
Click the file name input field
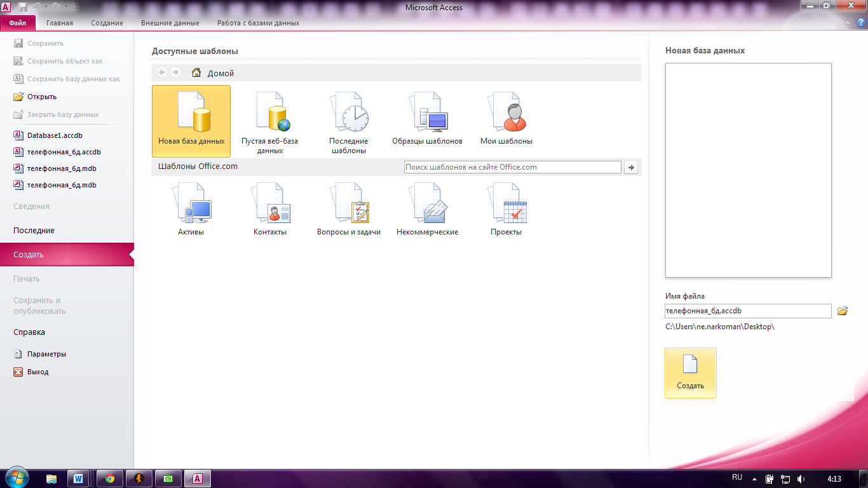(748, 311)
